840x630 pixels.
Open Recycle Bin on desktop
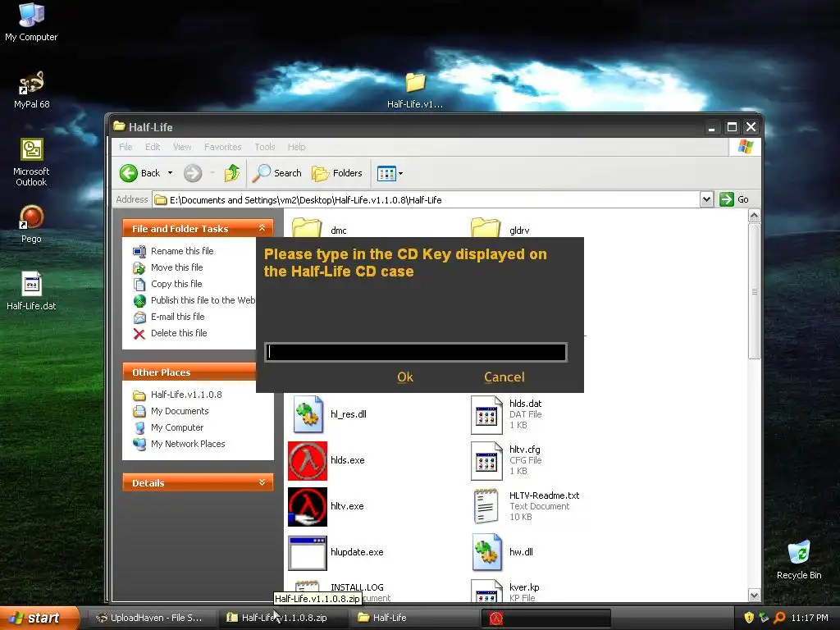coord(799,560)
